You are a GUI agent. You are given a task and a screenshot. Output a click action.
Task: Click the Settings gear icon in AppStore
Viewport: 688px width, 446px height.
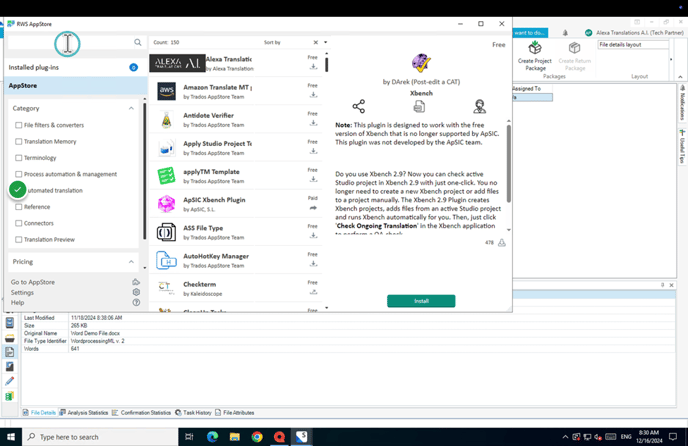point(136,292)
